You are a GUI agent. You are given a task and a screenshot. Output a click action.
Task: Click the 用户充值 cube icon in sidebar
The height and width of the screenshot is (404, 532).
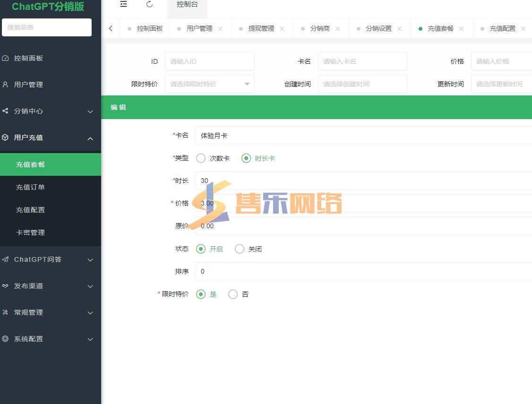(x=5, y=138)
